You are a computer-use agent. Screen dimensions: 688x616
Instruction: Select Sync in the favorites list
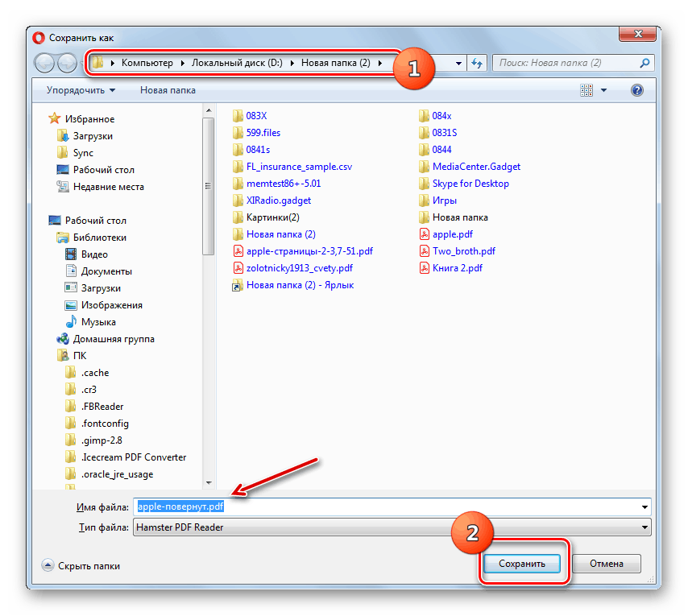point(83,153)
